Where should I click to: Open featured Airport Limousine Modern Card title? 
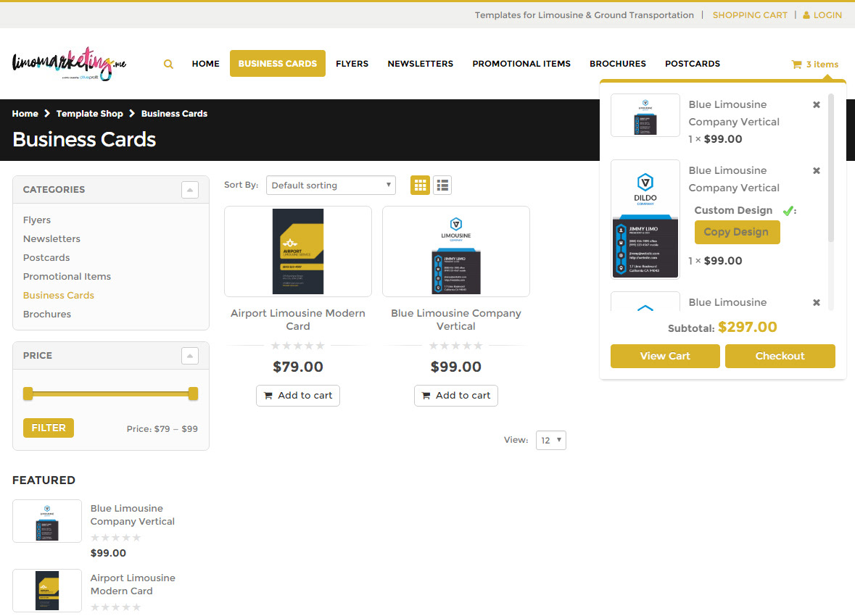tap(133, 584)
